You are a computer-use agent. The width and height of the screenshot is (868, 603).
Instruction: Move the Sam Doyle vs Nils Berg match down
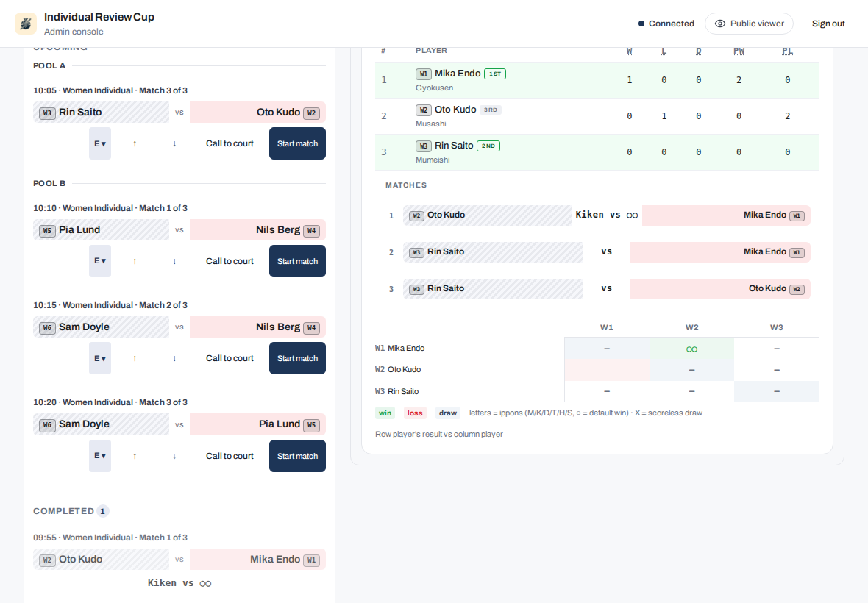(x=174, y=358)
